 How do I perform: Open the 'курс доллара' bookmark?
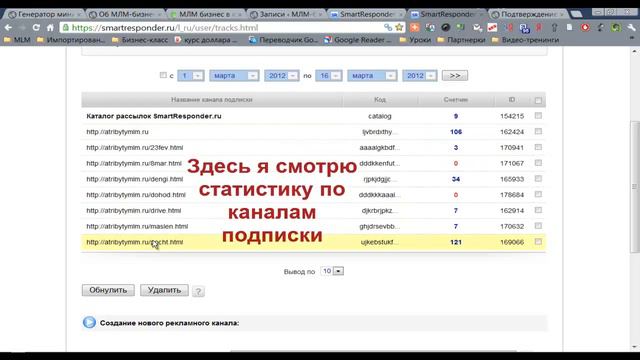(205, 40)
